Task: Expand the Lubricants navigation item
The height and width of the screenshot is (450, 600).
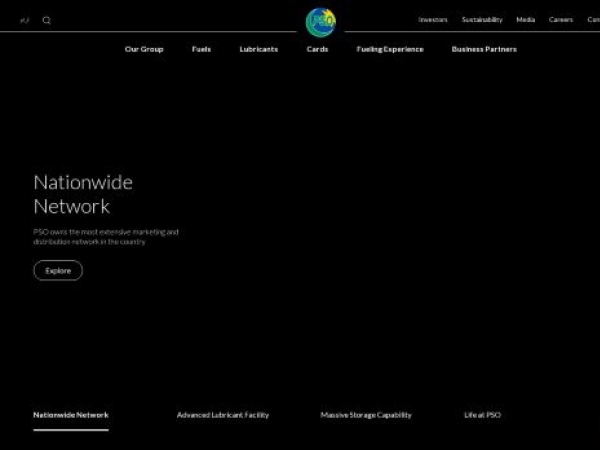Action: coord(259,49)
